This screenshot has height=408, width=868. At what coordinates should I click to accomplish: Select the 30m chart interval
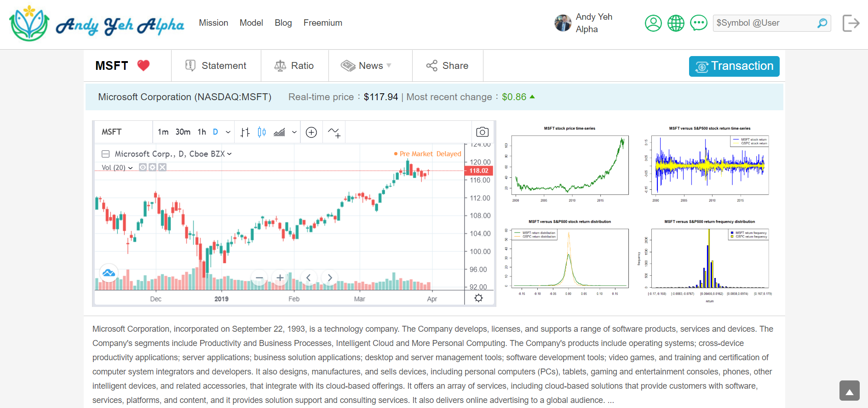click(x=183, y=132)
